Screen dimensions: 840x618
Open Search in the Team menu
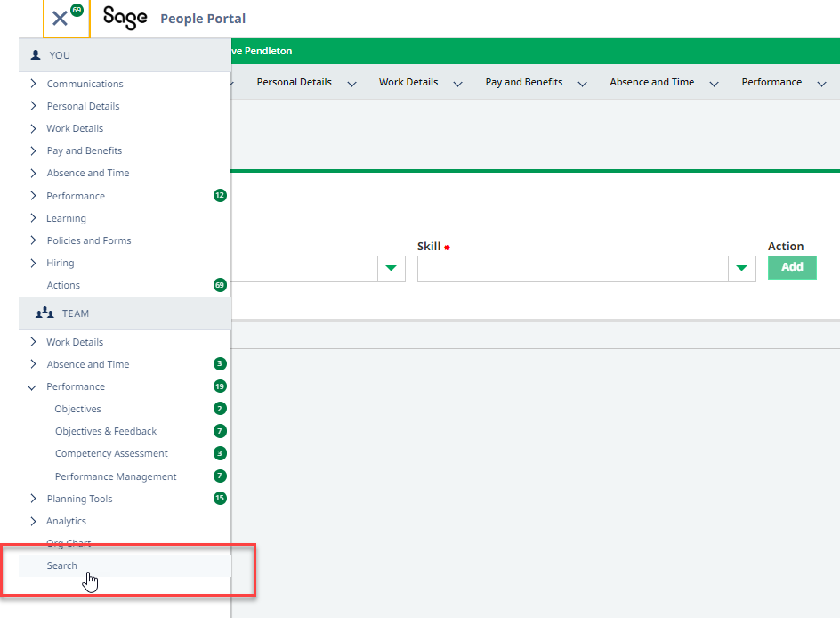pos(62,565)
